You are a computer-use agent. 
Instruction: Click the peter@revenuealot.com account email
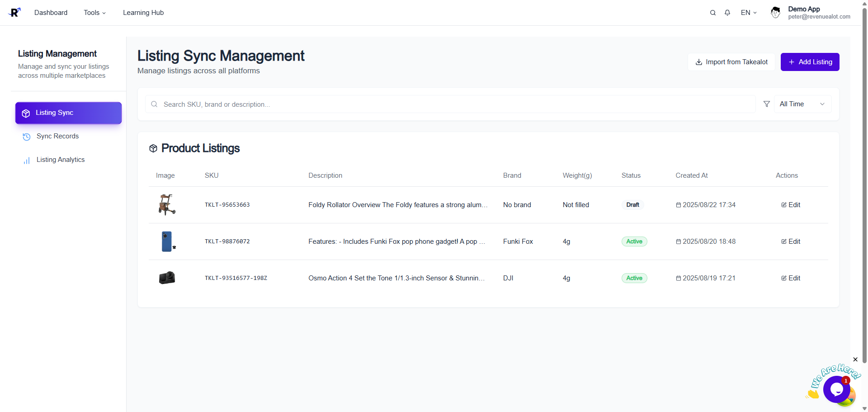point(819,17)
